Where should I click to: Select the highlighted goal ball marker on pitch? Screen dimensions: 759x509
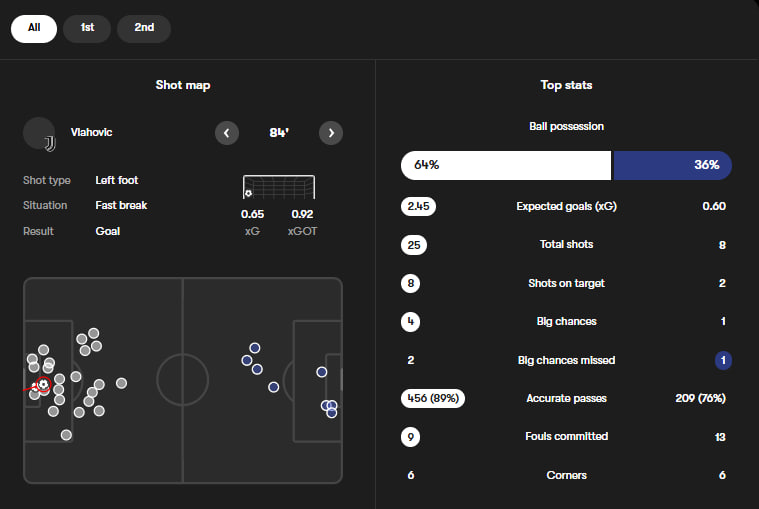tap(42, 384)
